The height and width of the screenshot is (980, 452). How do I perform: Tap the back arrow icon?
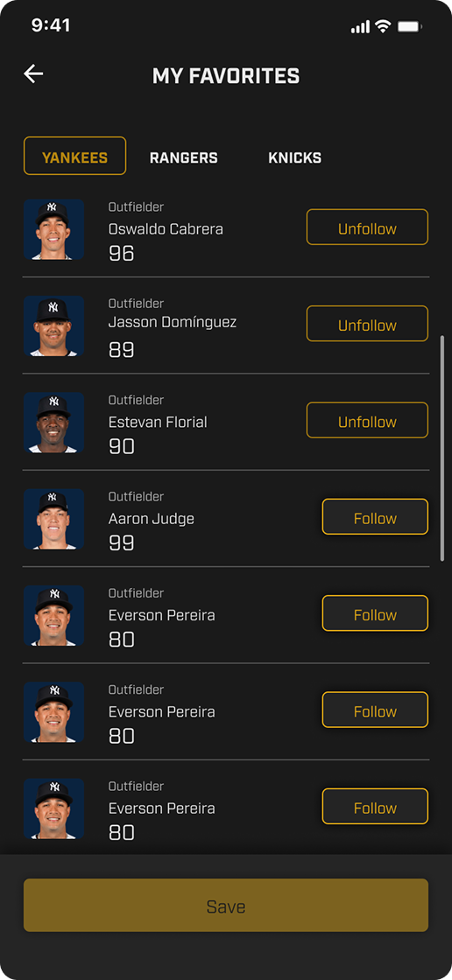[x=34, y=73]
